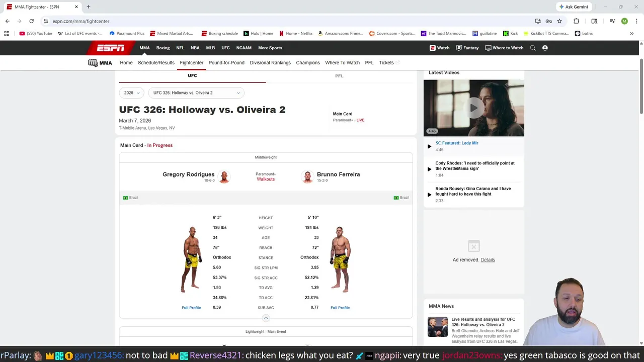Open ad removed Details link
The height and width of the screenshot is (362, 644).
[488, 260]
